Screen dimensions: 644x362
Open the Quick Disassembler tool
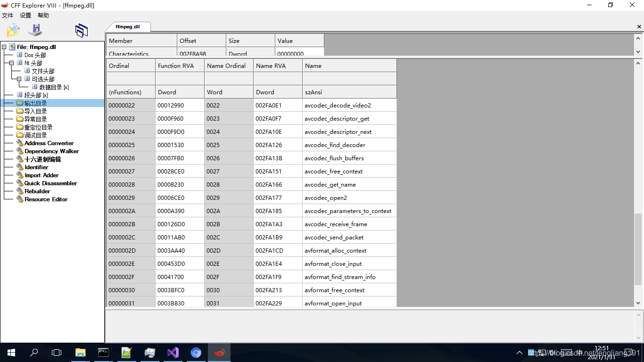coord(50,183)
